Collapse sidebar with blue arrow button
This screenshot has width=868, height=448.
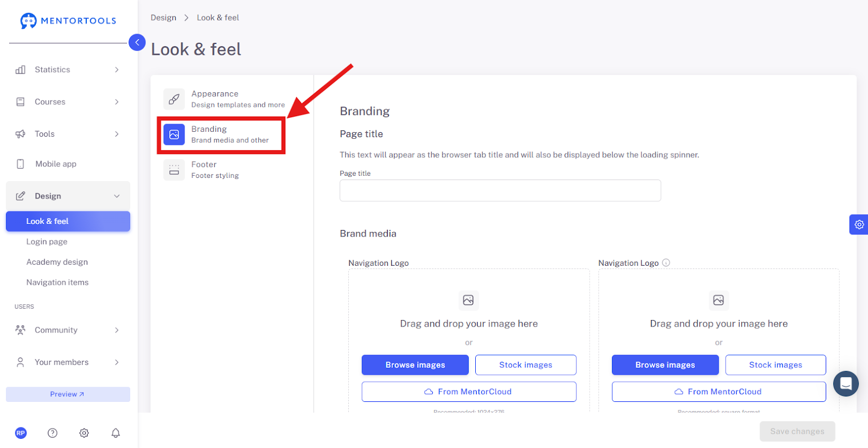coord(137,42)
